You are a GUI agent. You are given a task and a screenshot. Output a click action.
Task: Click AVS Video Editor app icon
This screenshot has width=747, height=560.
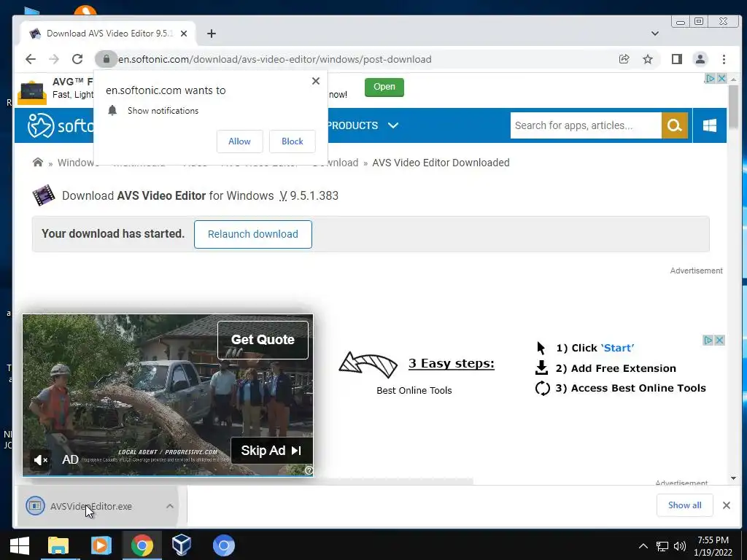tap(43, 195)
